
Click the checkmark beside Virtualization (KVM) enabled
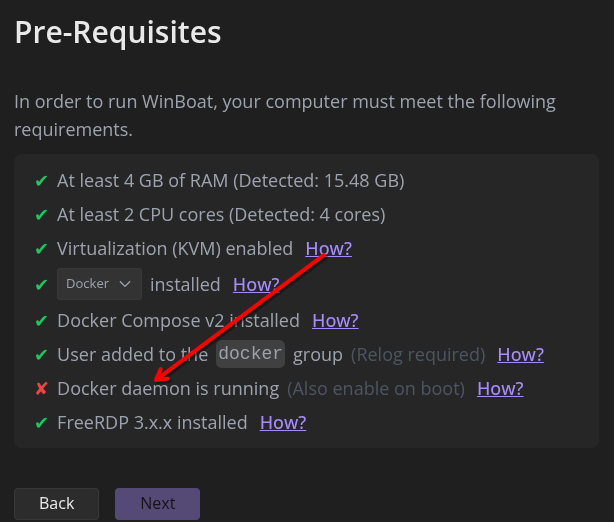(41, 249)
